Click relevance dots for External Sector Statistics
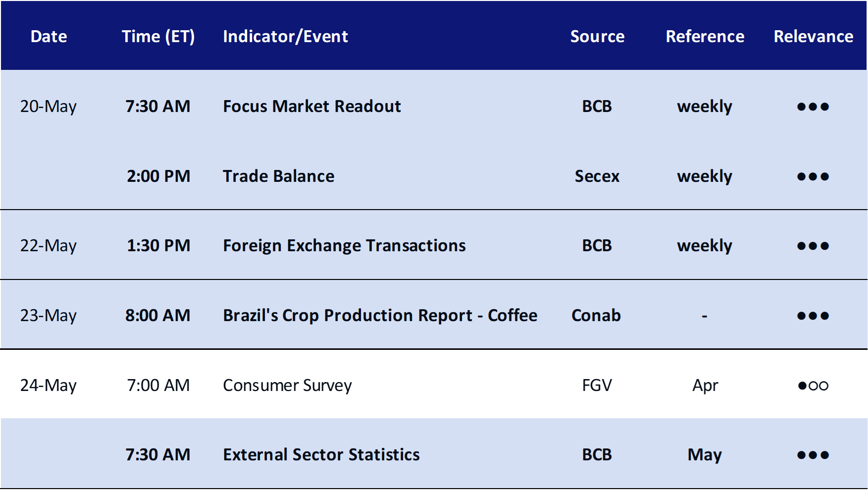 (813, 455)
